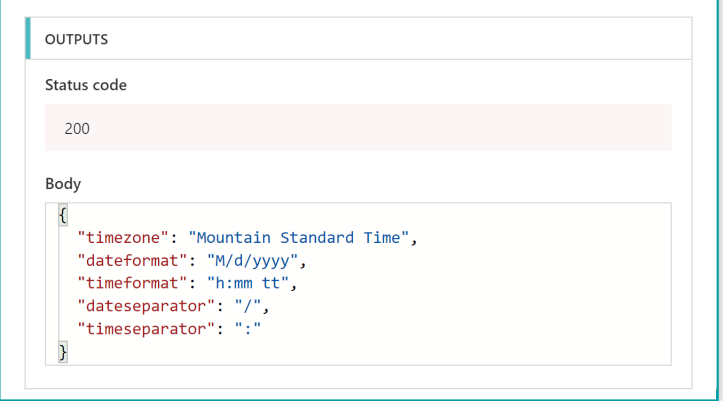Click the opening curly brace in Body

pyautogui.click(x=63, y=216)
